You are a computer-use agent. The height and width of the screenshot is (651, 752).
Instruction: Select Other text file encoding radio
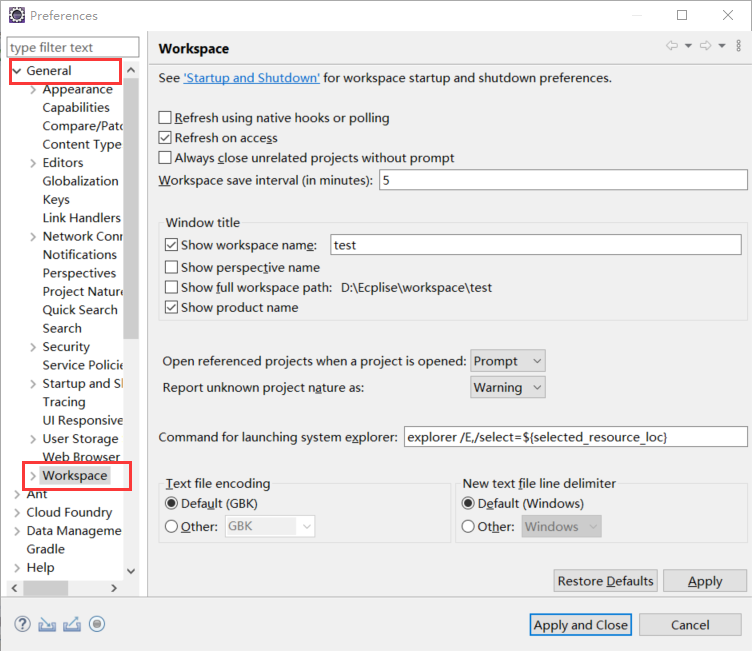pos(171,526)
